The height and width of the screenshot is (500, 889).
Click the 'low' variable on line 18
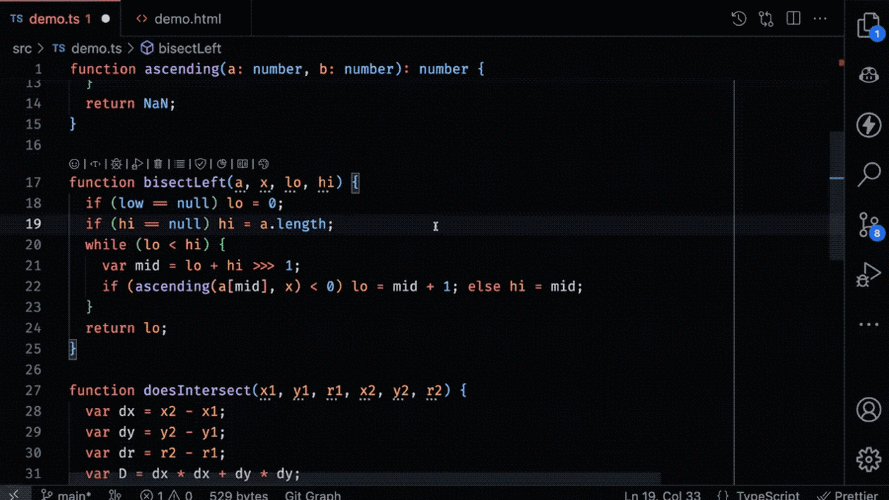pos(131,204)
